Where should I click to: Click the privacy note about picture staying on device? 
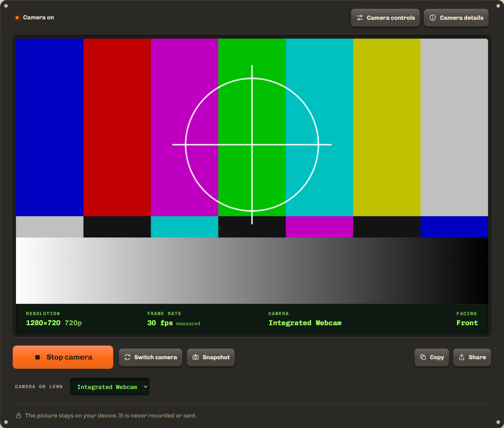coord(111,415)
